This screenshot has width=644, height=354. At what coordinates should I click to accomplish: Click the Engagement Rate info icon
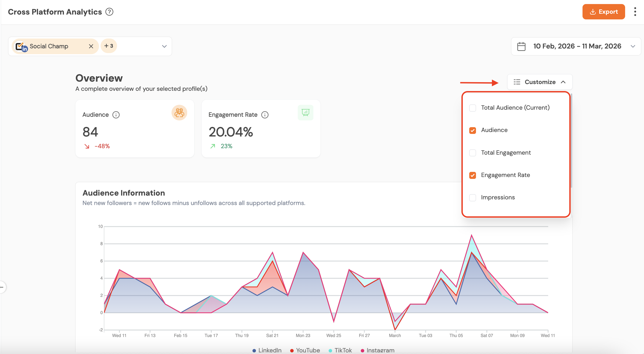(265, 115)
